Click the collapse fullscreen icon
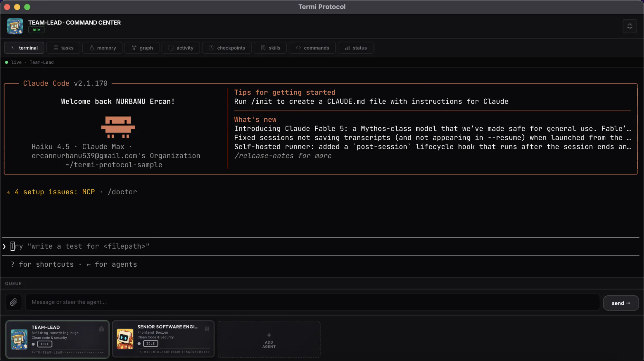 coord(630,26)
